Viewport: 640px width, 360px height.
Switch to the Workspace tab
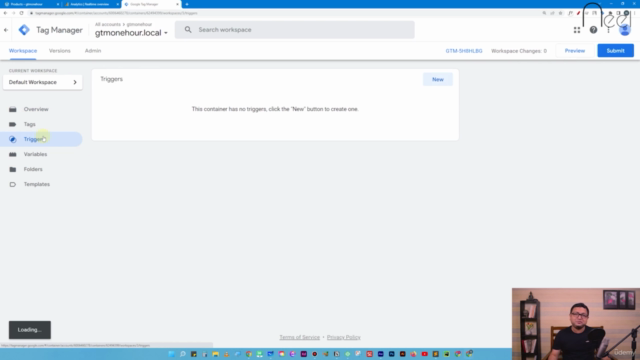coord(23,51)
